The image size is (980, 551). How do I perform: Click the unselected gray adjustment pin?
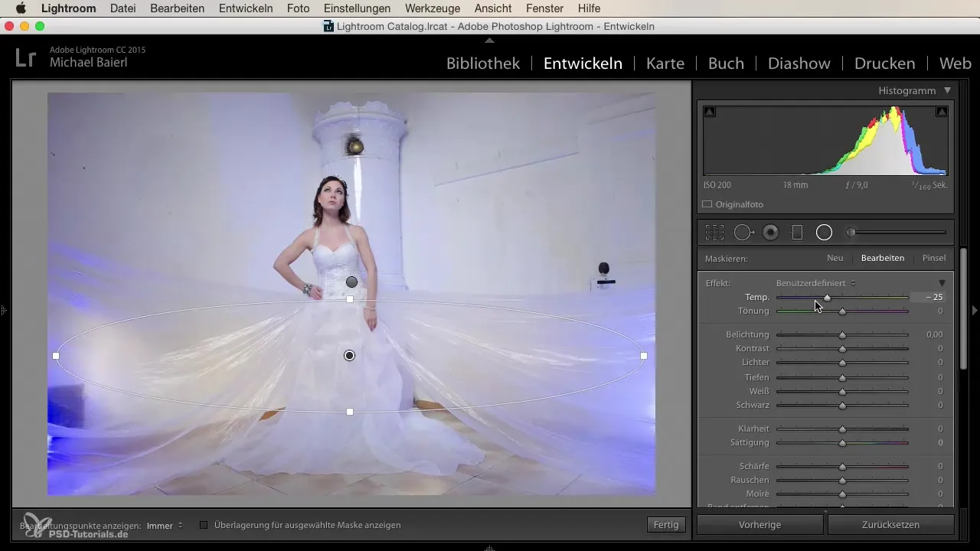pyautogui.click(x=351, y=282)
